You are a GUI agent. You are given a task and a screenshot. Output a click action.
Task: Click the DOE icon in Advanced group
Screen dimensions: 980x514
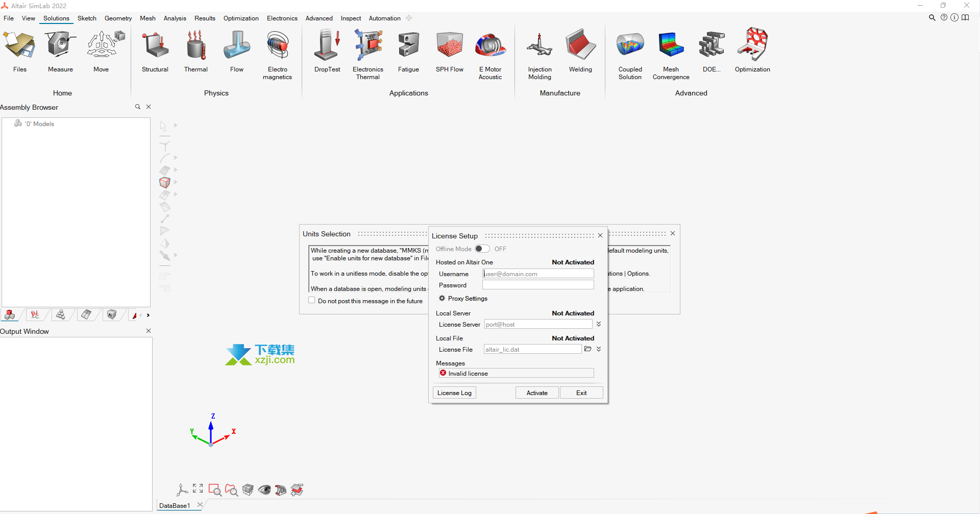click(712, 45)
